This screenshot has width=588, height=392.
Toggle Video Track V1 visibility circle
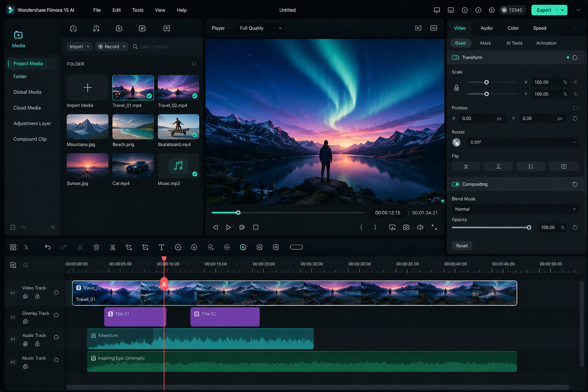click(56, 292)
